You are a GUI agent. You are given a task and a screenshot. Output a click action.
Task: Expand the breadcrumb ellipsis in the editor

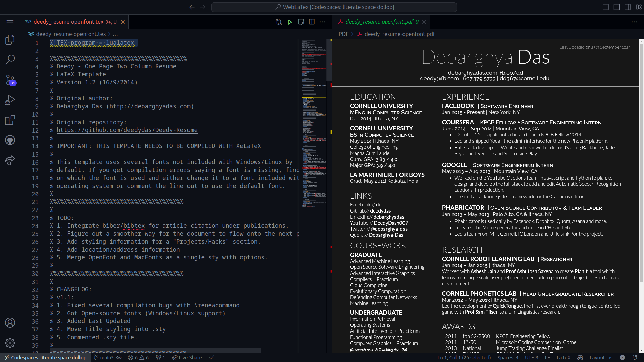tap(115, 34)
